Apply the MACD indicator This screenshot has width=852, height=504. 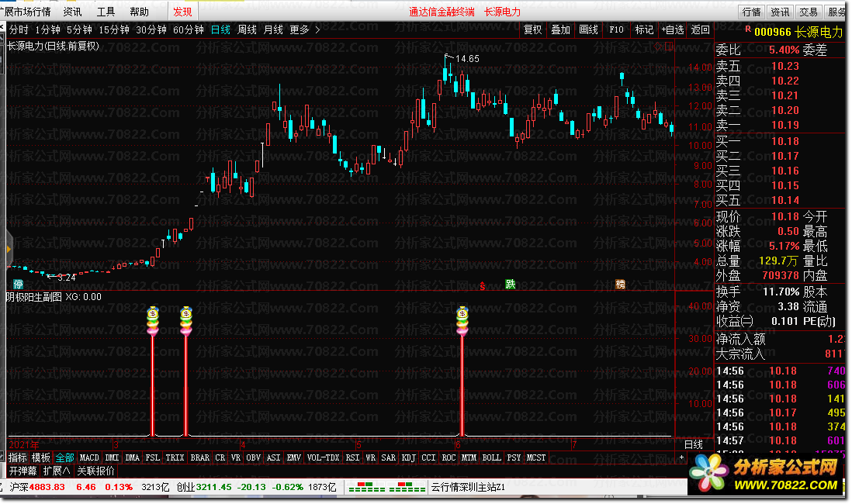(x=89, y=457)
